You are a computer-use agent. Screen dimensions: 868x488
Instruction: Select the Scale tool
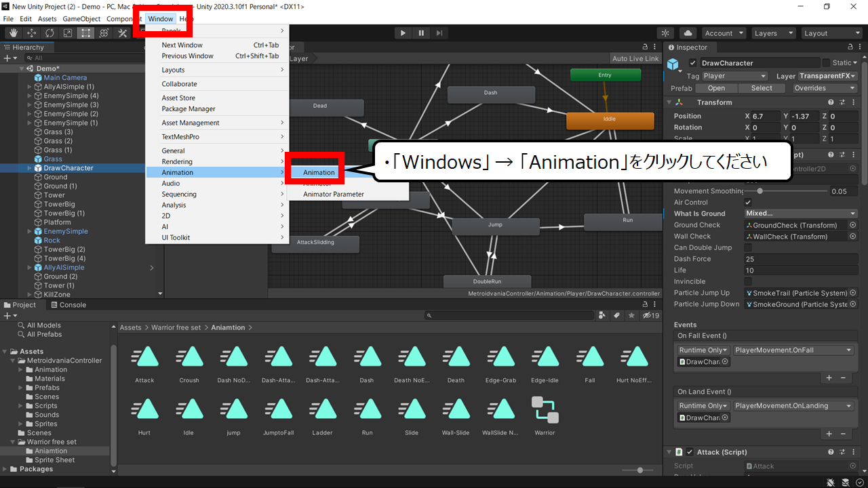[68, 33]
